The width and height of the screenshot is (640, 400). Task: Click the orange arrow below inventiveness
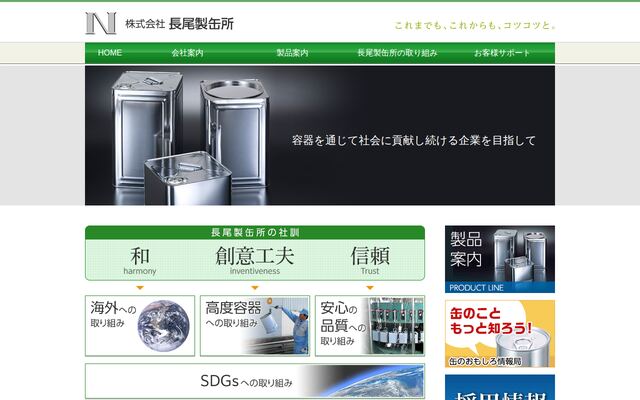[255, 288]
